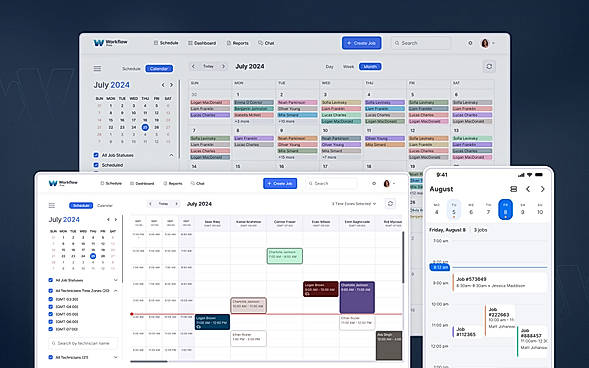
Task: Select the Month view tab in the Calendar window
Action: 370,66
